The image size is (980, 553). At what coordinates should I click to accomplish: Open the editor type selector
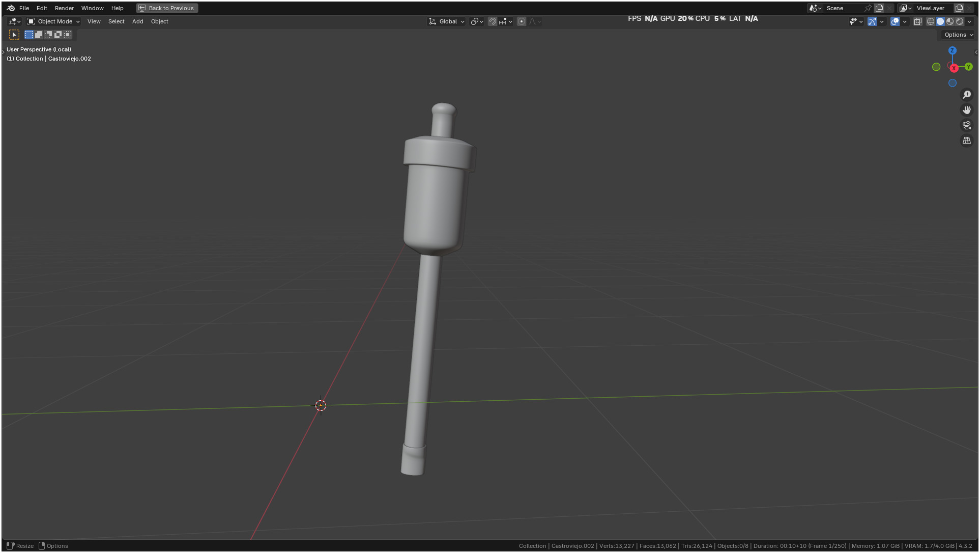(x=14, y=21)
